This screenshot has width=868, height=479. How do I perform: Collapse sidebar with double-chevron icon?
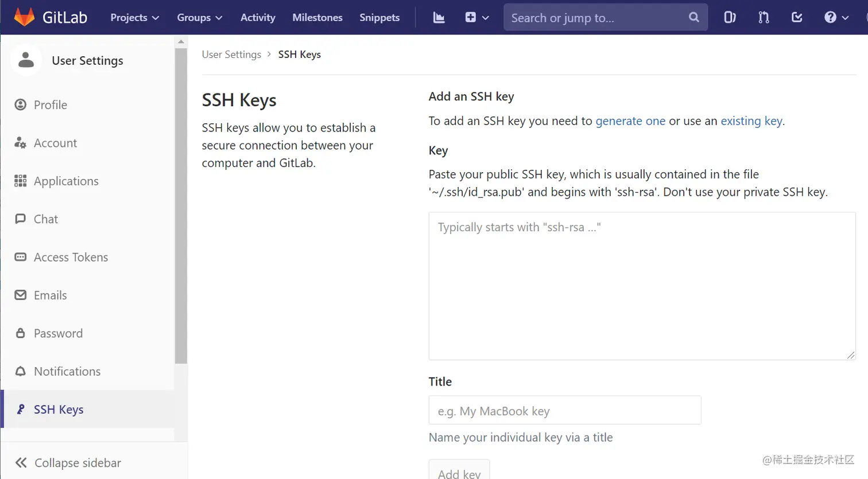click(21, 462)
